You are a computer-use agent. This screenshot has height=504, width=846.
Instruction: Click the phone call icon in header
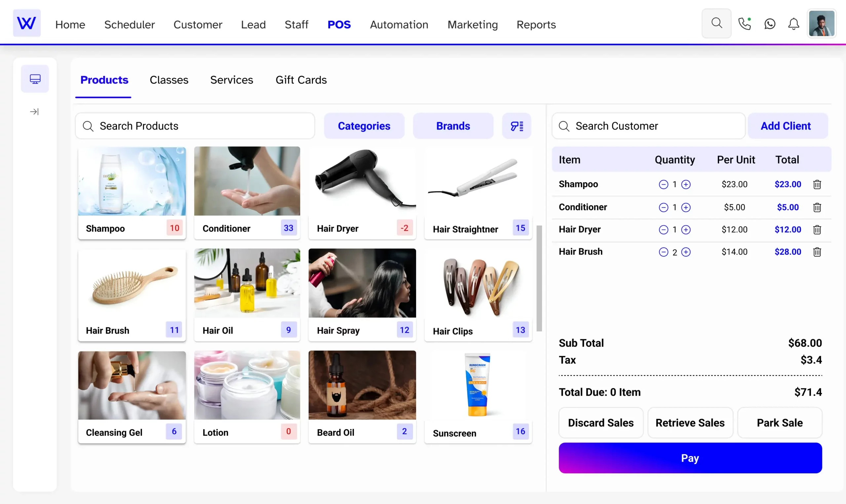(x=744, y=24)
